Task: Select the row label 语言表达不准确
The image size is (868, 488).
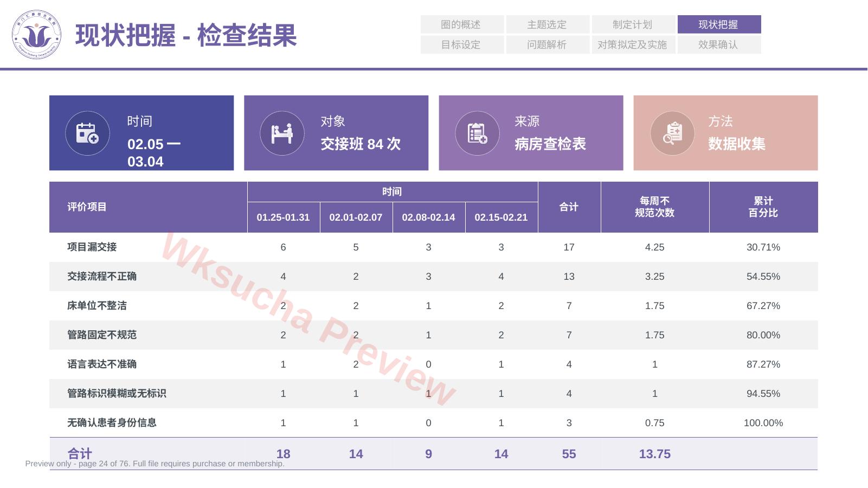Action: 102,364
